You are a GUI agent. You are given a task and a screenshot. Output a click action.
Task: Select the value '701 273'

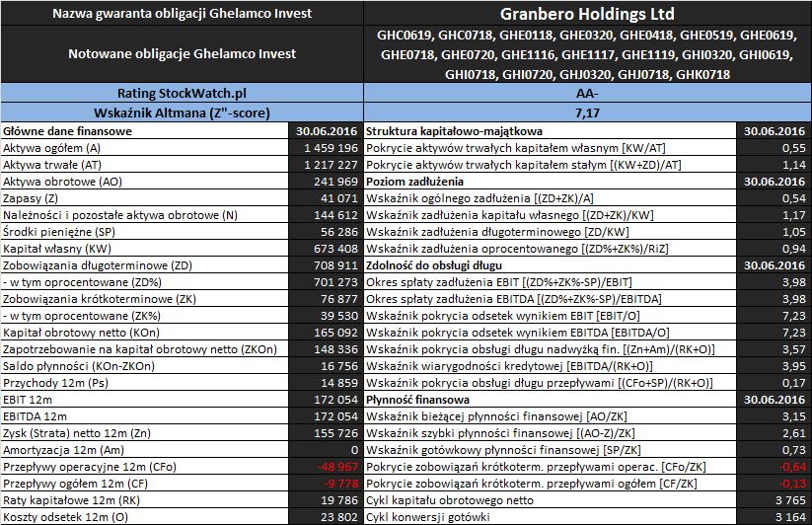pyautogui.click(x=335, y=282)
